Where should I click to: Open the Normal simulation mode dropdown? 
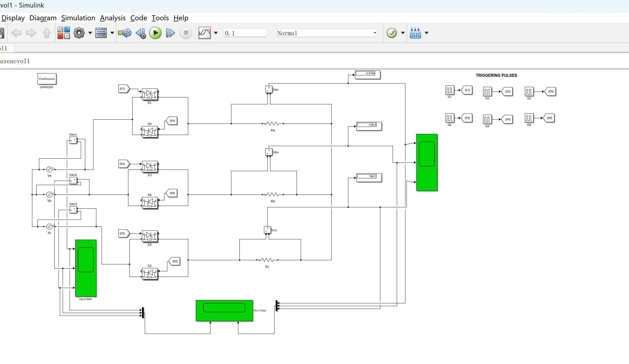[x=327, y=33]
